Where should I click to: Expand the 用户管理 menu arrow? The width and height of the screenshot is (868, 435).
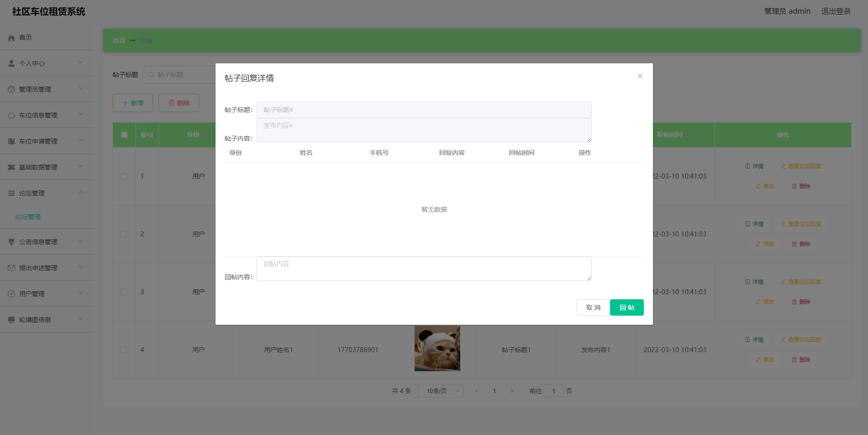(x=81, y=293)
